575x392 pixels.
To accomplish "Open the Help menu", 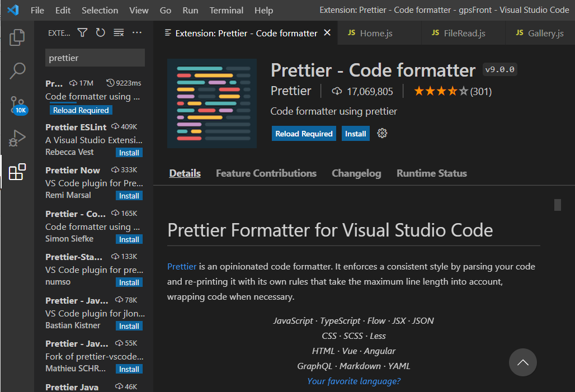I will 263,10.
